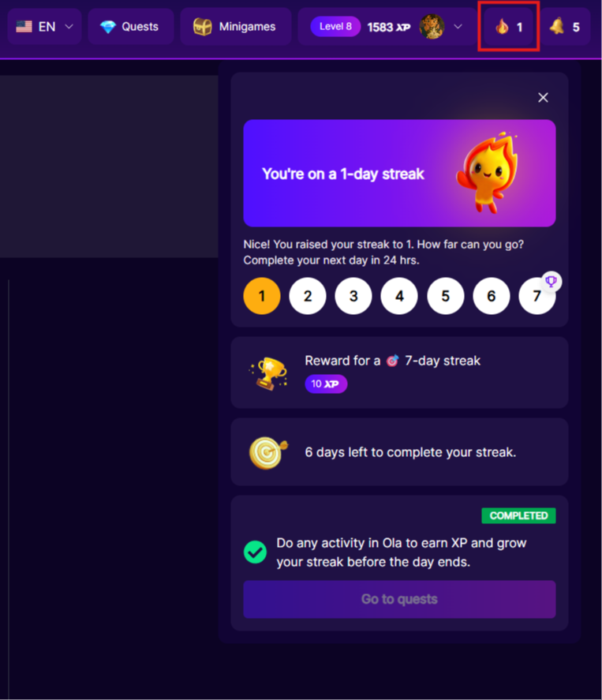Open the bell notifications icon
The image size is (602, 700).
(x=565, y=27)
